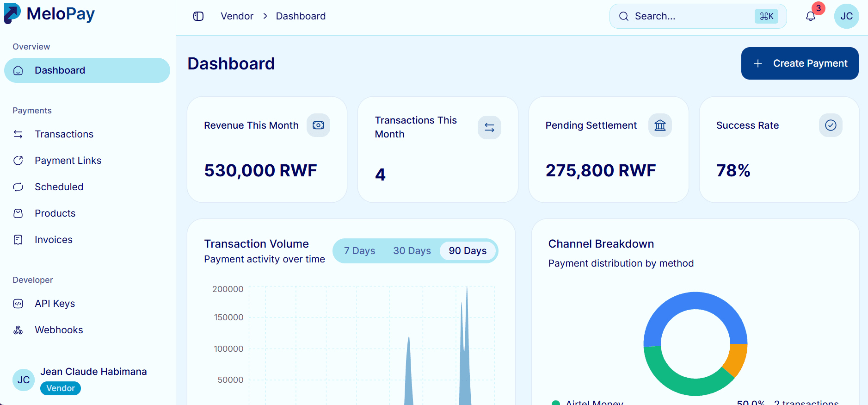Click the Vendor breadcrumb link

click(x=237, y=16)
